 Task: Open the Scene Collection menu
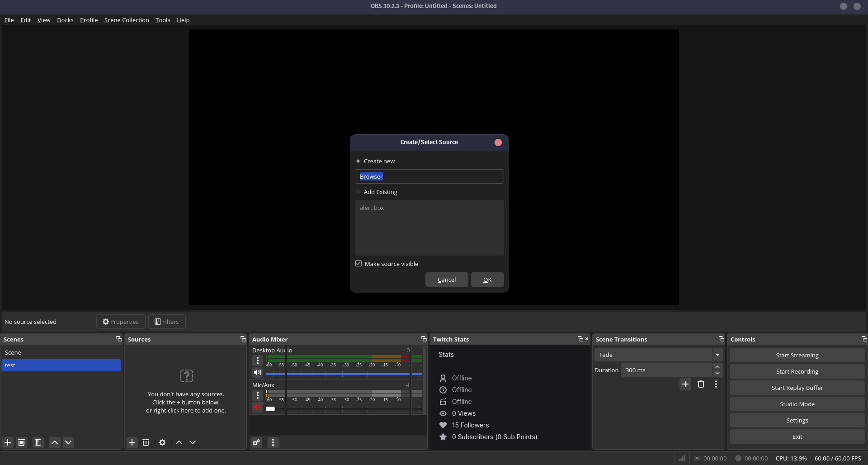(x=127, y=20)
